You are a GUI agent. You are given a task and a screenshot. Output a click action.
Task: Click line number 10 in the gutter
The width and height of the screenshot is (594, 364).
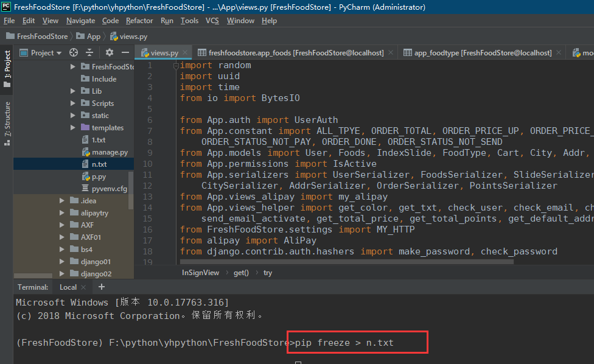pyautogui.click(x=147, y=164)
